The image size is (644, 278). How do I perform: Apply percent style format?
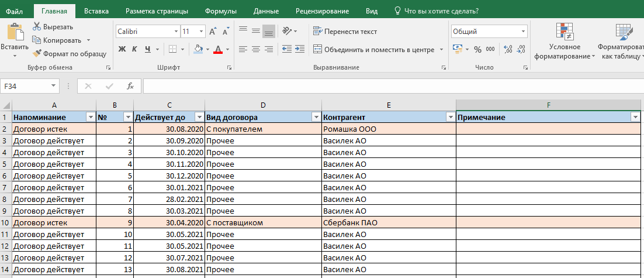477,49
